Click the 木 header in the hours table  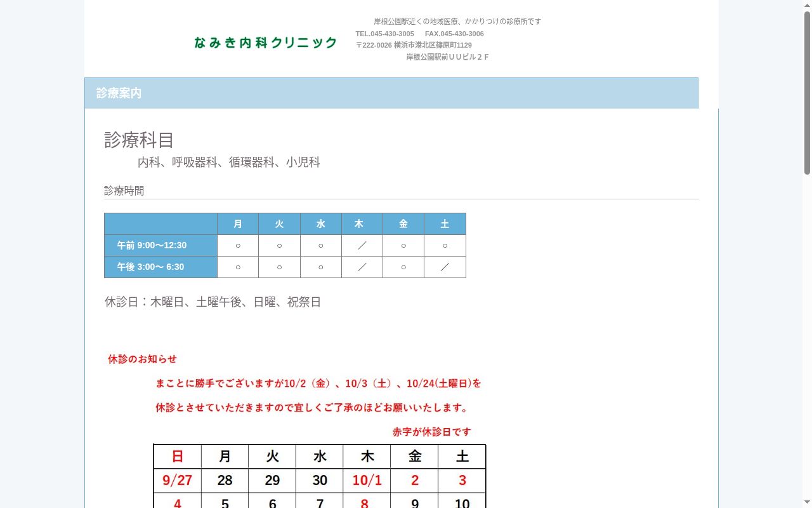[x=362, y=224]
